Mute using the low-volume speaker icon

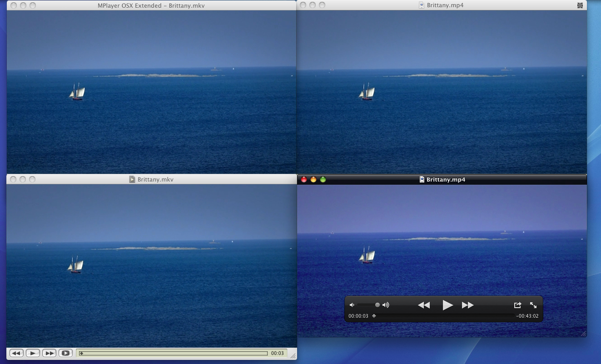pyautogui.click(x=352, y=305)
